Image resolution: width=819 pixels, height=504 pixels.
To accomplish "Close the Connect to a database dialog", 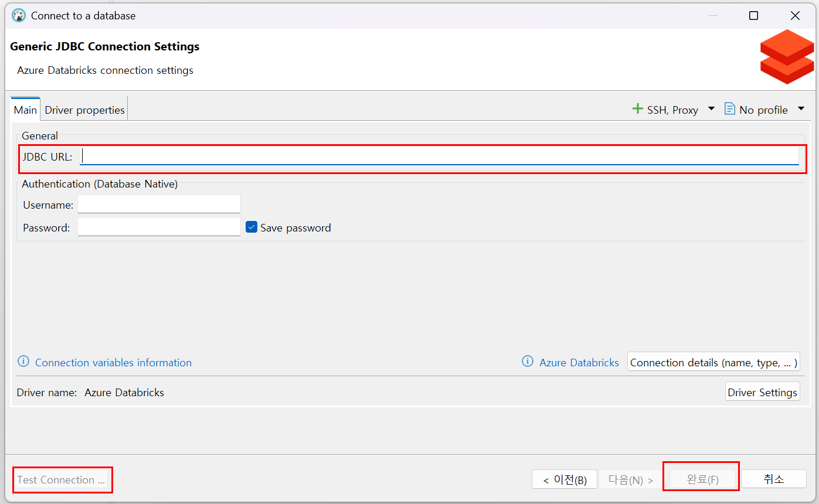I will (795, 16).
